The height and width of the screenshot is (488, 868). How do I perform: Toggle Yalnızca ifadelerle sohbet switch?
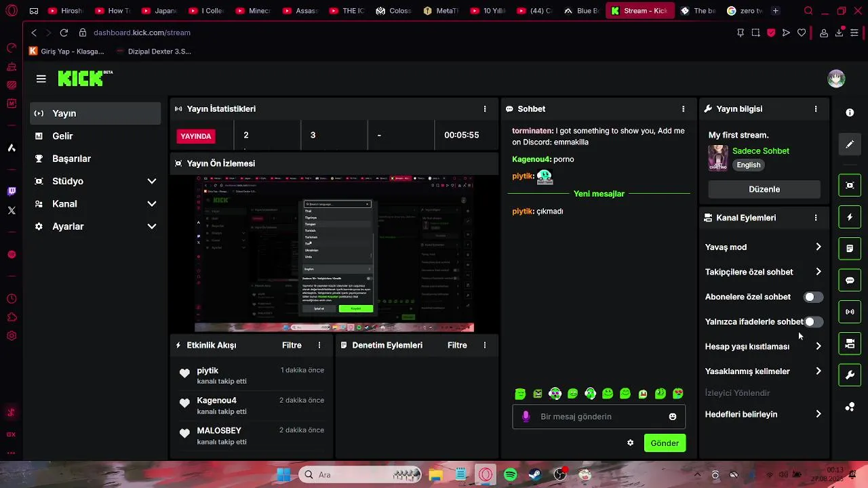click(812, 322)
